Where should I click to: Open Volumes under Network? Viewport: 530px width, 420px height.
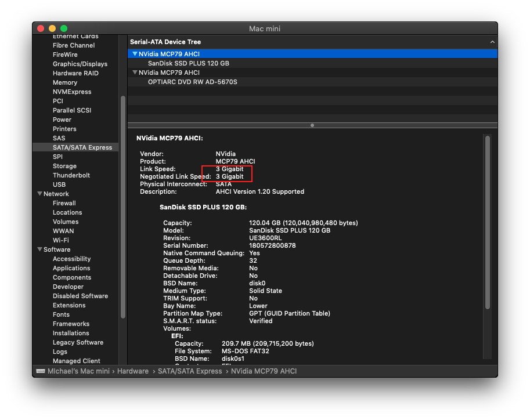pos(66,222)
